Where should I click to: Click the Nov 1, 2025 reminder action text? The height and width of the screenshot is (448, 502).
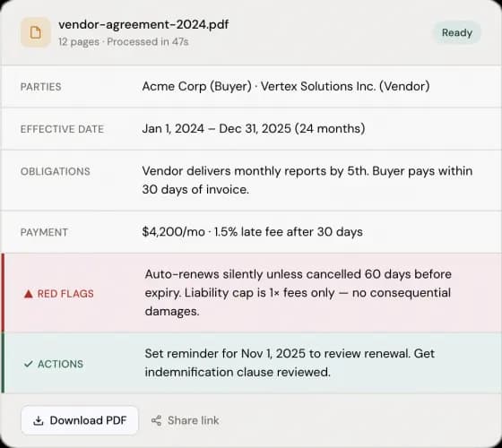click(290, 363)
